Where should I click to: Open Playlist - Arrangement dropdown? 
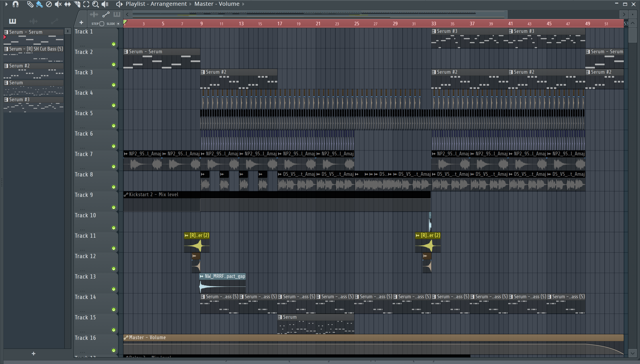(156, 4)
